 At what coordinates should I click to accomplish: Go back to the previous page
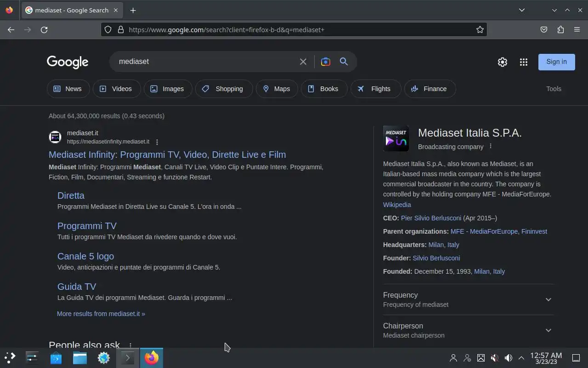11,29
